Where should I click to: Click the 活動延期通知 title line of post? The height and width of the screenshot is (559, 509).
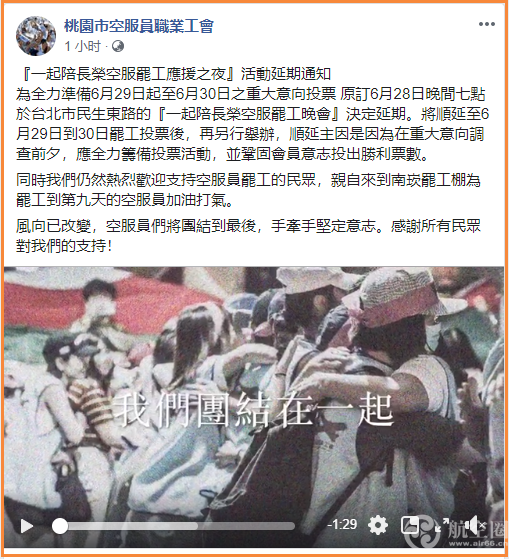(174, 74)
